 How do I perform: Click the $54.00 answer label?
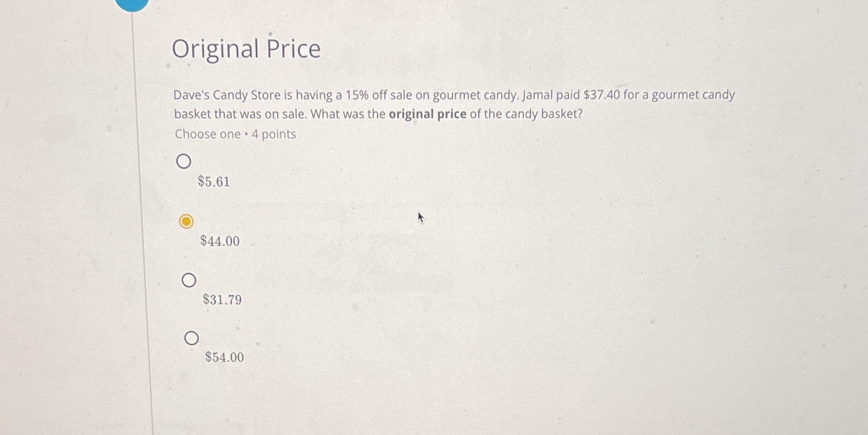click(224, 357)
